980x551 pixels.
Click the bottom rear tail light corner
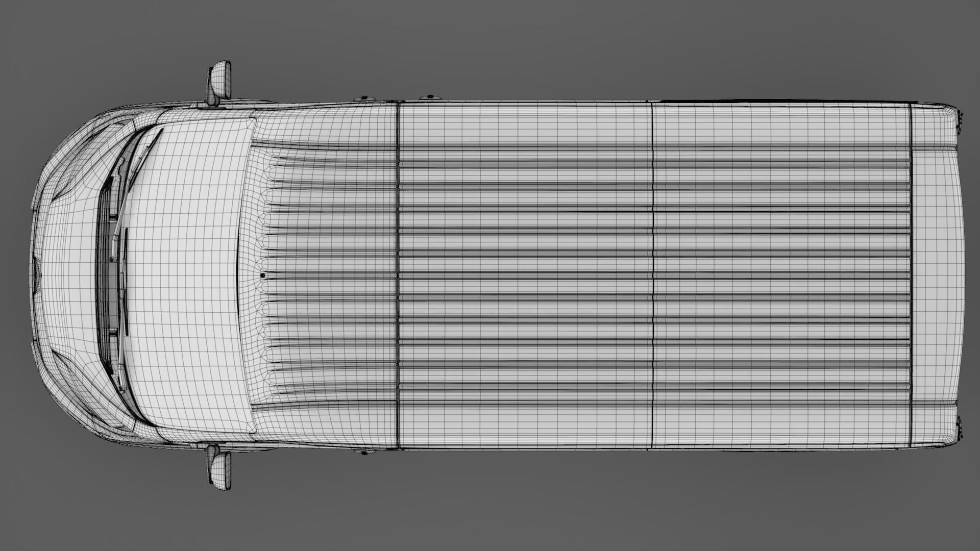tap(961, 429)
